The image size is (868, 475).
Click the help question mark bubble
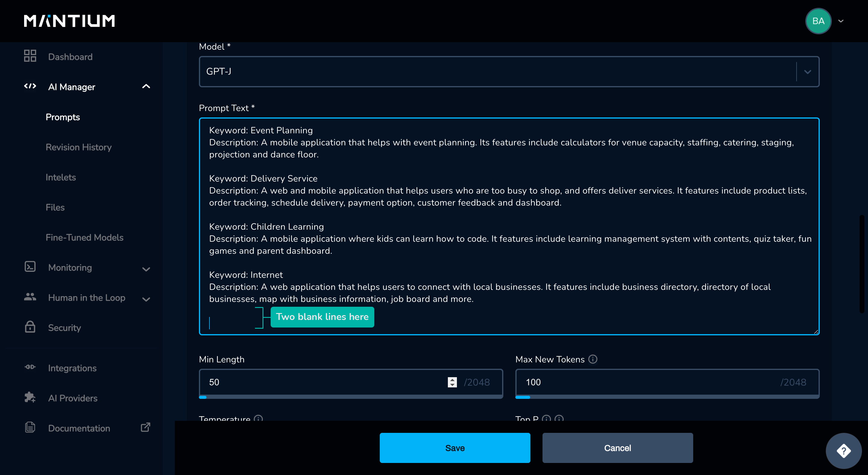coord(843,451)
